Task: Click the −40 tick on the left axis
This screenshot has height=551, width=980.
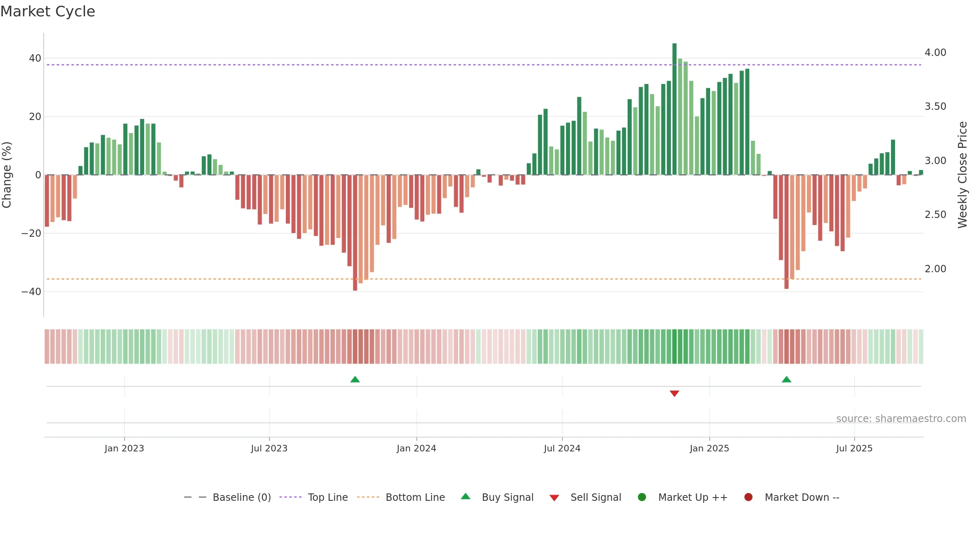Action: coord(31,292)
